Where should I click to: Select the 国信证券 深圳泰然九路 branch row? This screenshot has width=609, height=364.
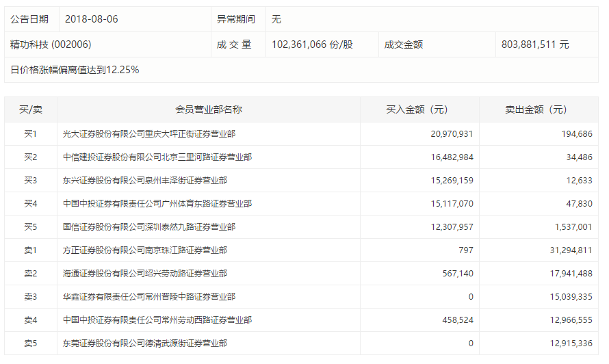pos(148,227)
